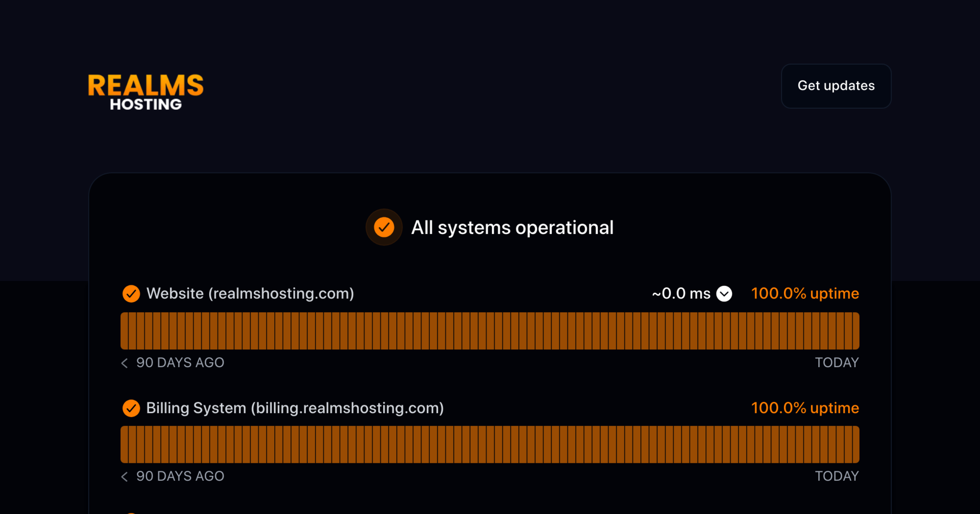Expand the response time dropdown beside ~0.0 ms
The width and height of the screenshot is (980, 514).
(x=723, y=293)
